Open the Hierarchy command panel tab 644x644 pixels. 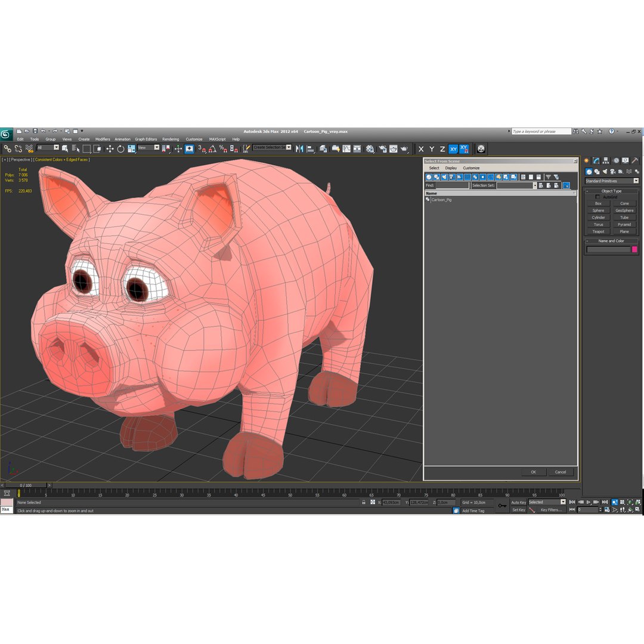pyautogui.click(x=606, y=160)
